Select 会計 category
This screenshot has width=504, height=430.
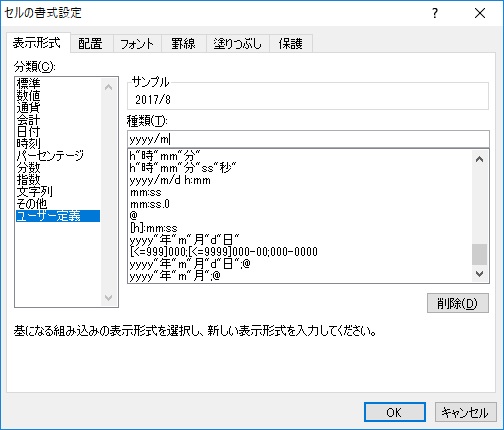[58, 120]
